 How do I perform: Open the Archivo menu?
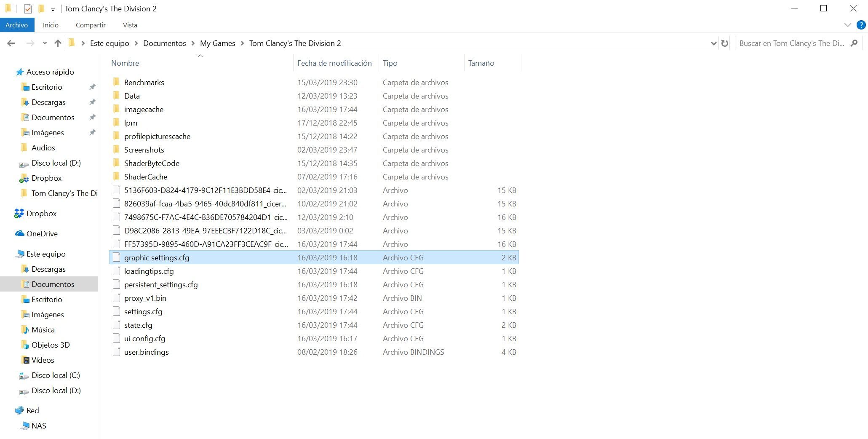pos(16,25)
